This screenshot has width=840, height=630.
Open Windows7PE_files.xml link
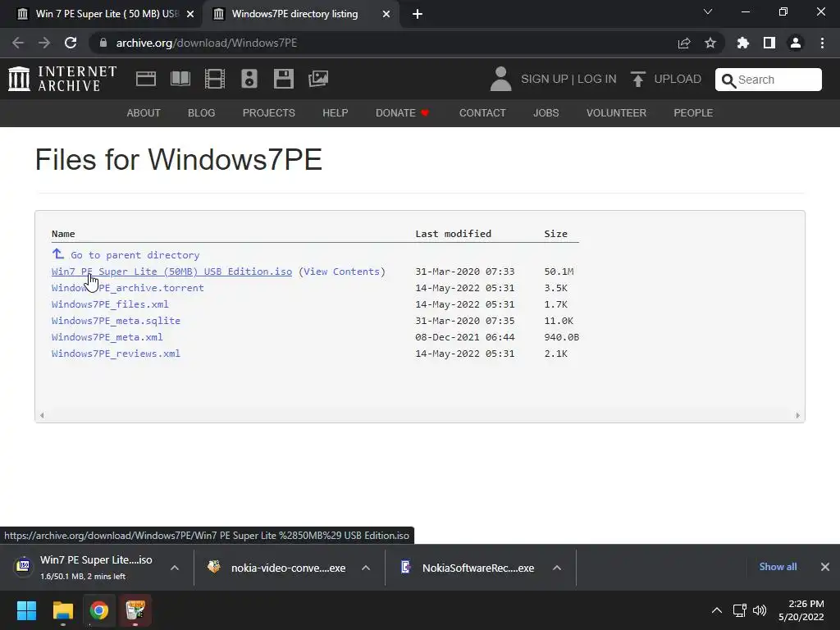click(x=110, y=304)
